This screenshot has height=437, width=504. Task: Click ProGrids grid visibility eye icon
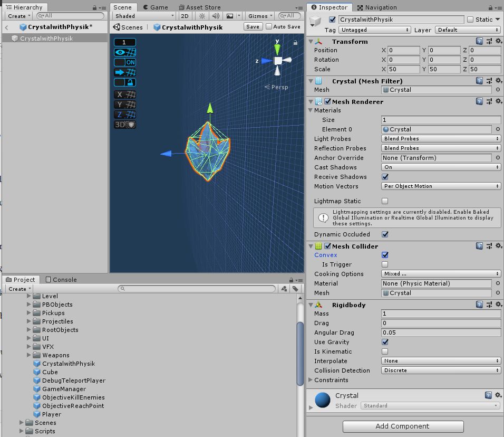(x=120, y=52)
